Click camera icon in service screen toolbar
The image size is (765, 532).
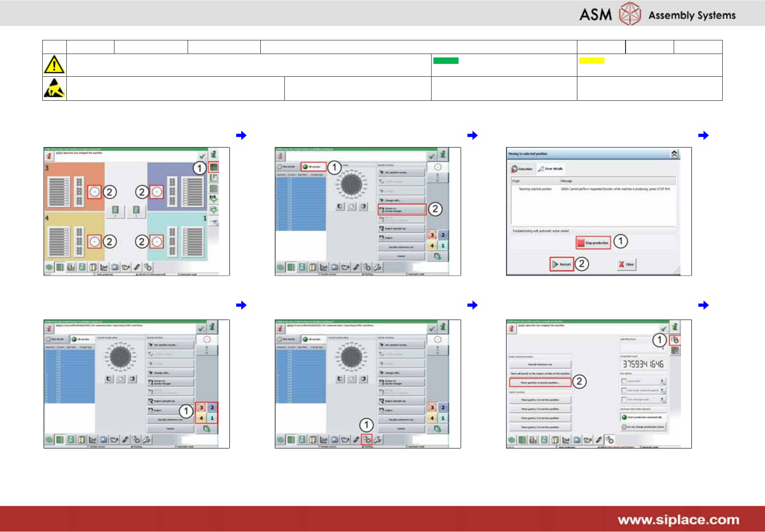pos(577,439)
